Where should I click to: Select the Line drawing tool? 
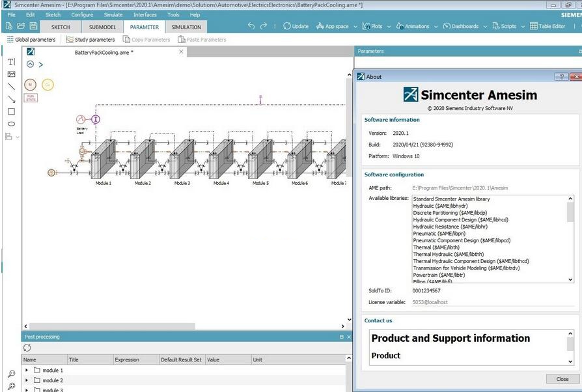point(12,87)
